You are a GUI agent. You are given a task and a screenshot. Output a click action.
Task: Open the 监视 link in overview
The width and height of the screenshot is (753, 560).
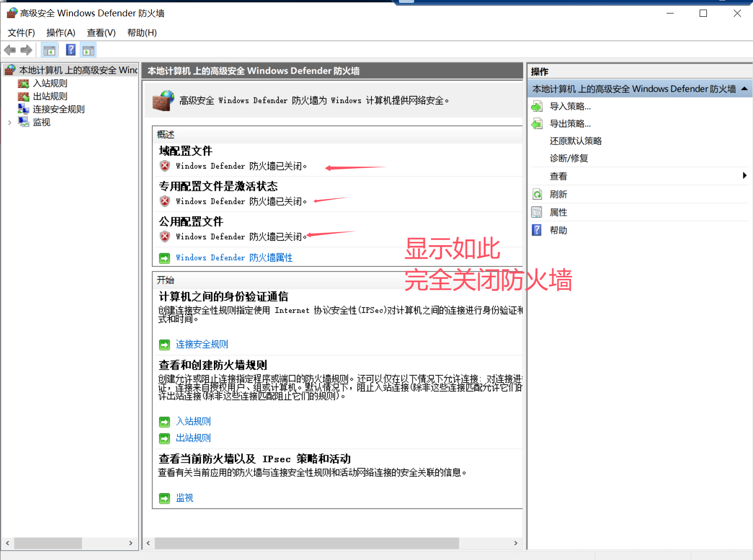pos(185,498)
